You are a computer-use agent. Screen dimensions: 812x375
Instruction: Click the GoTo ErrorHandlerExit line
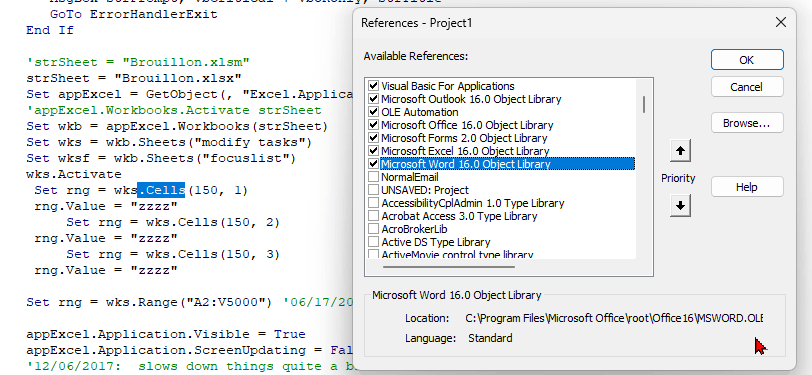134,14
